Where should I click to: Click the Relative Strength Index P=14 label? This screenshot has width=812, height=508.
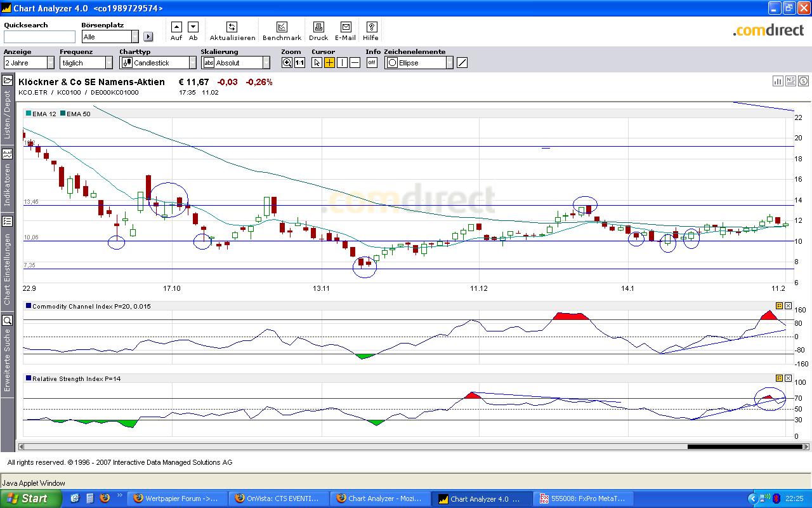(x=76, y=378)
